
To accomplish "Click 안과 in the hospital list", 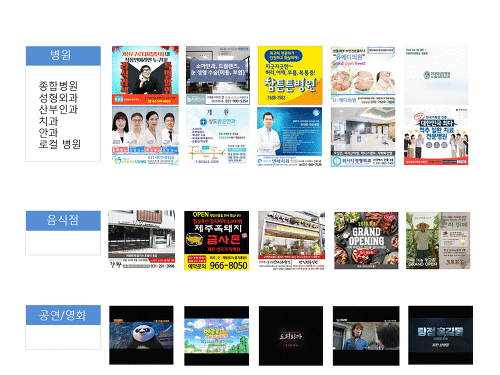I will pos(48,133).
